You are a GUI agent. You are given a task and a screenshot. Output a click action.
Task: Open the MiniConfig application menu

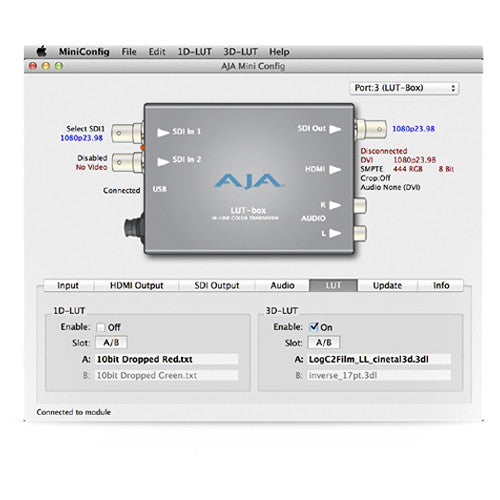coord(84,52)
